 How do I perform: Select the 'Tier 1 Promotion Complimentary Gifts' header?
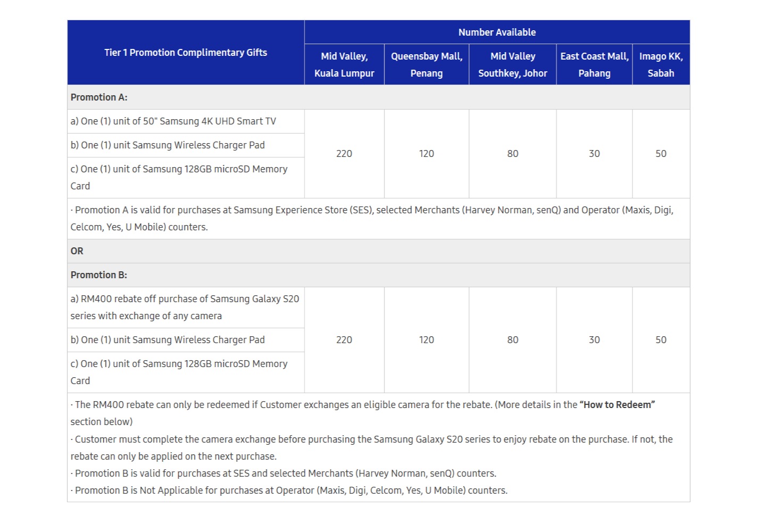(x=186, y=53)
